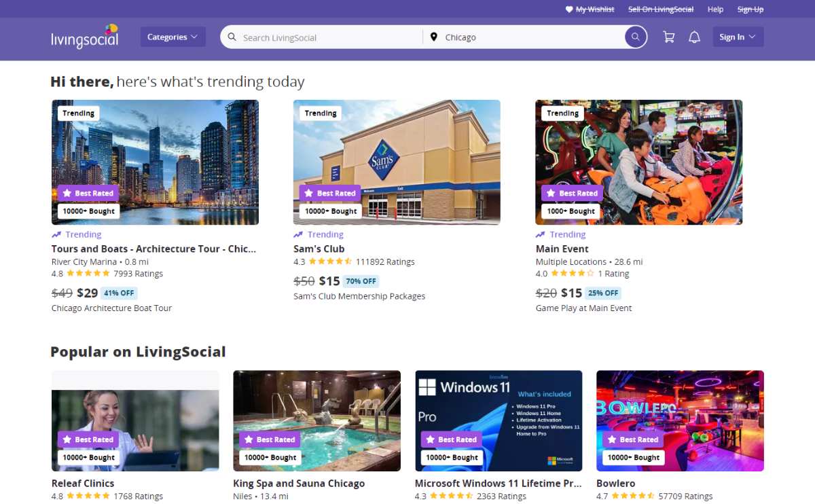This screenshot has width=815, height=504.
Task: Open the Categories dropdown
Action: click(173, 37)
